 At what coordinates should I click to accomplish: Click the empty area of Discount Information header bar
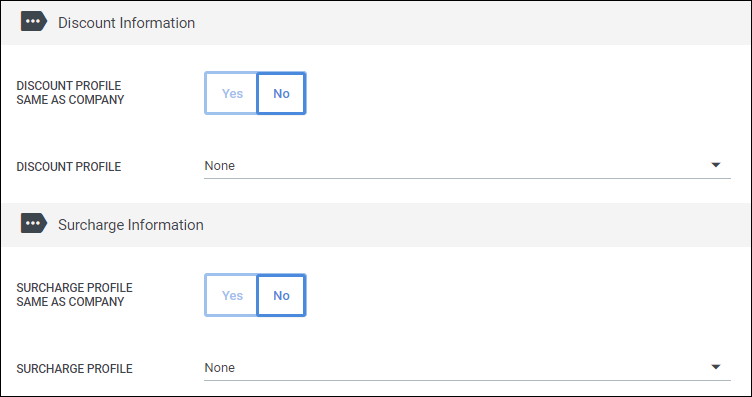470,23
